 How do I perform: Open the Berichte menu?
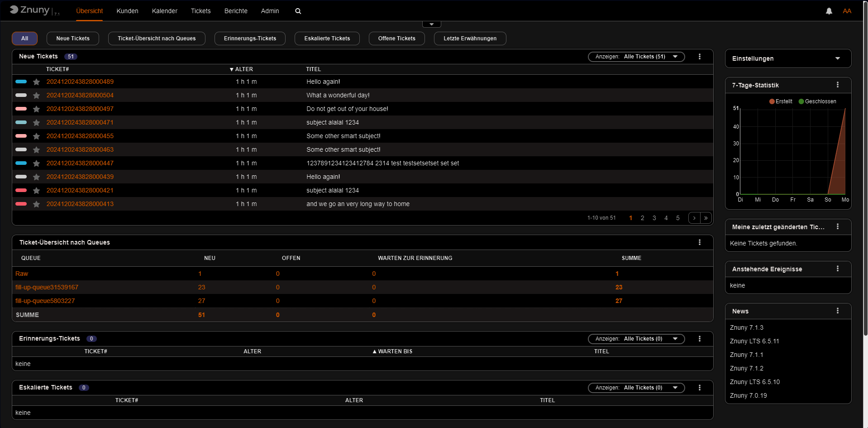point(236,11)
